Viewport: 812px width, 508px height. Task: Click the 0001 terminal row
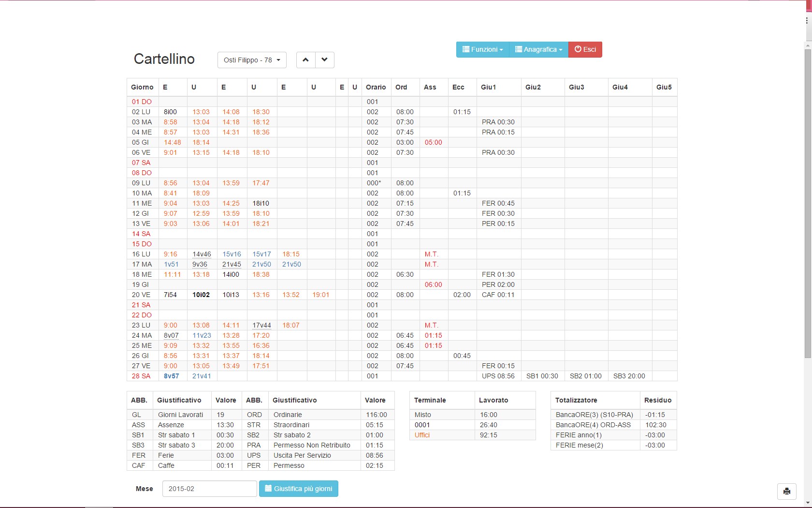click(473, 425)
